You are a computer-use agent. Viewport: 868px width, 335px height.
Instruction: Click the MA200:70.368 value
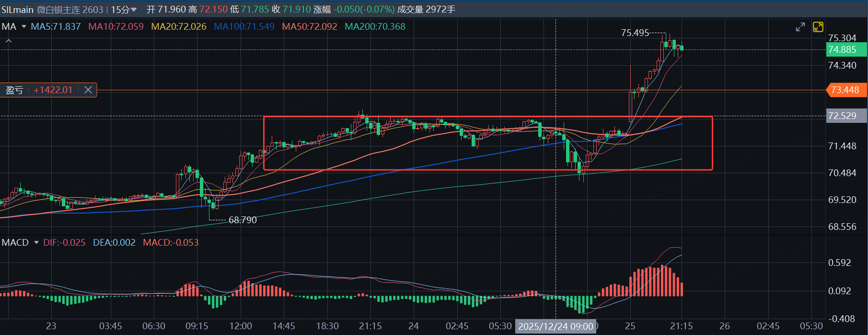(x=375, y=27)
